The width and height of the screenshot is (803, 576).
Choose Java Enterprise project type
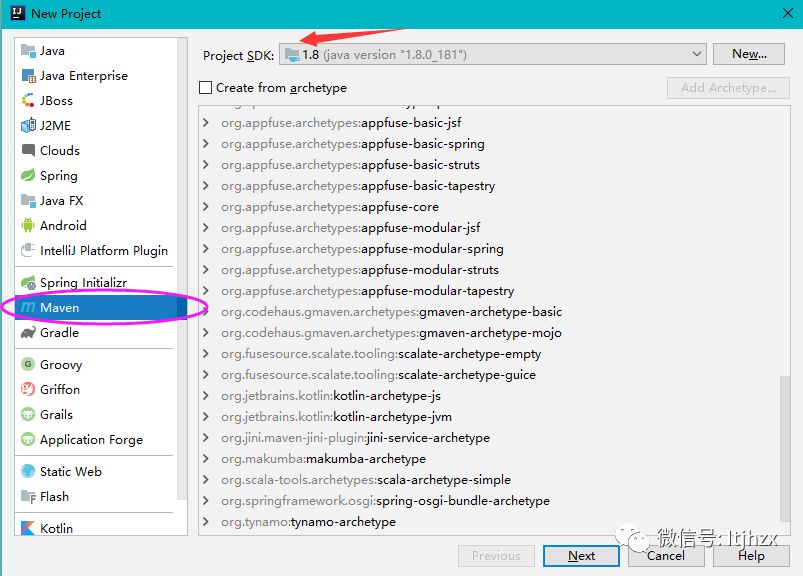coord(96,76)
